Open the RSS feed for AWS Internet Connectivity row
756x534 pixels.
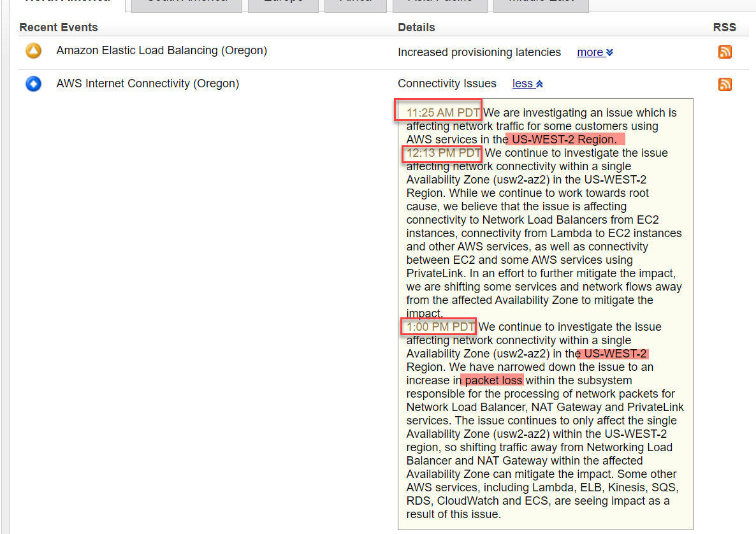pyautogui.click(x=725, y=84)
